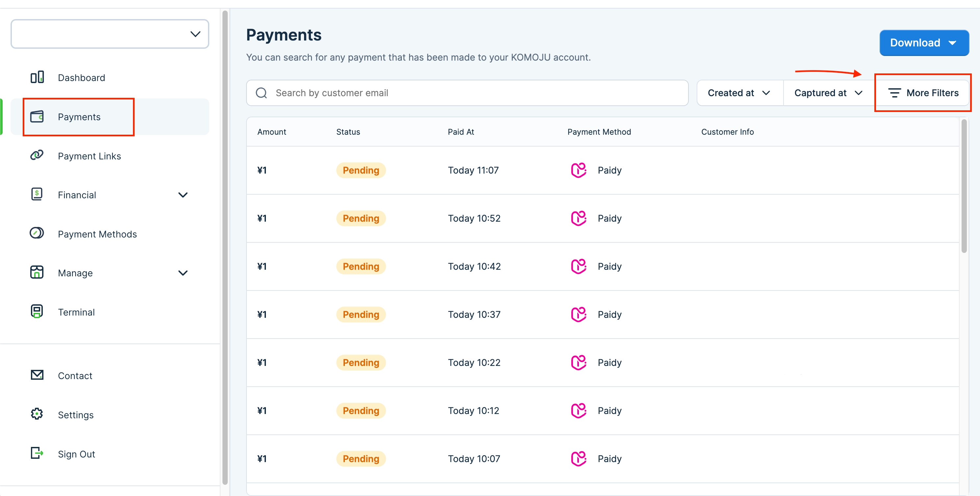Click Paidy logo in the 10:07 row
Viewport: 980px width, 496px height.
(579, 458)
